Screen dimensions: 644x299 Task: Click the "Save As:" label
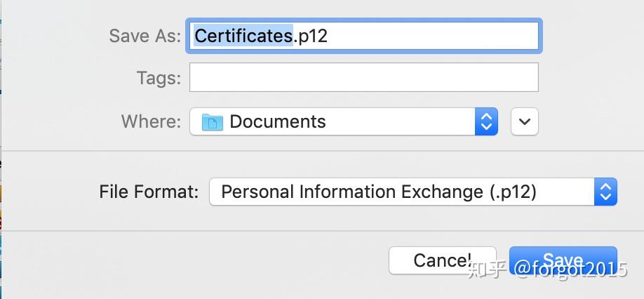coord(145,36)
